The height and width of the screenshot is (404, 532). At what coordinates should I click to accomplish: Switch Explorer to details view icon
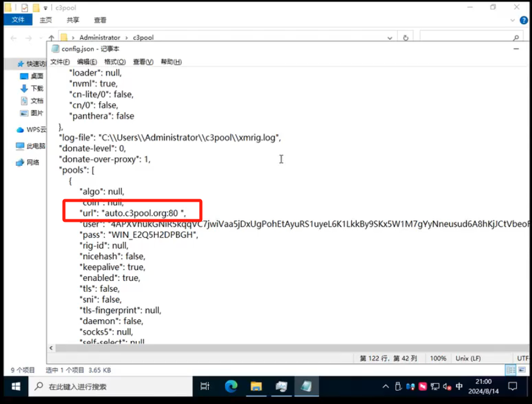pos(511,370)
